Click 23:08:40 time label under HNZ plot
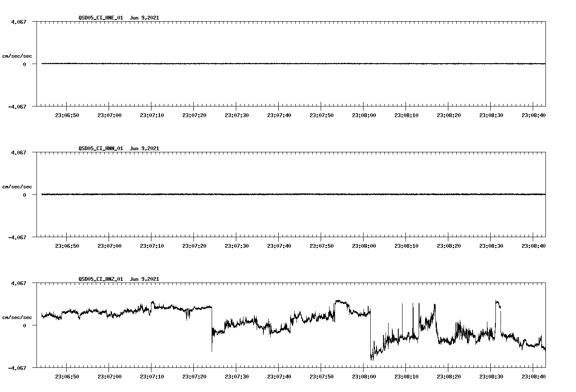The height and width of the screenshot is (392, 576). (534, 377)
